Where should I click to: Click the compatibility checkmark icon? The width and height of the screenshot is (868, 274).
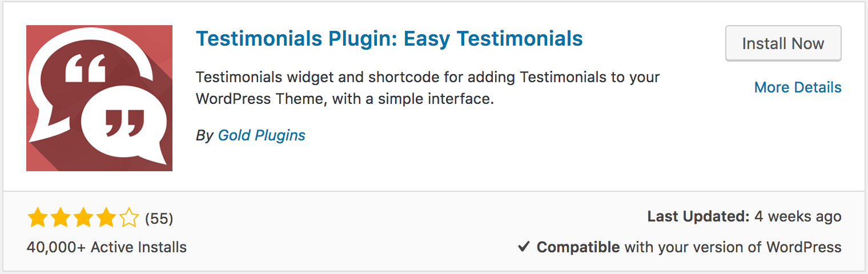coord(524,247)
